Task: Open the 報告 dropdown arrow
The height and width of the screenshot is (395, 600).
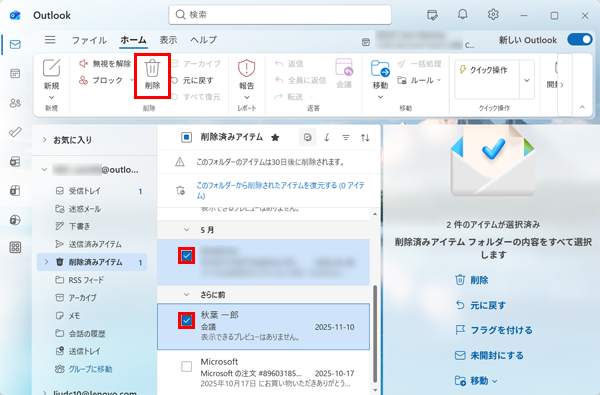Action: [246, 97]
